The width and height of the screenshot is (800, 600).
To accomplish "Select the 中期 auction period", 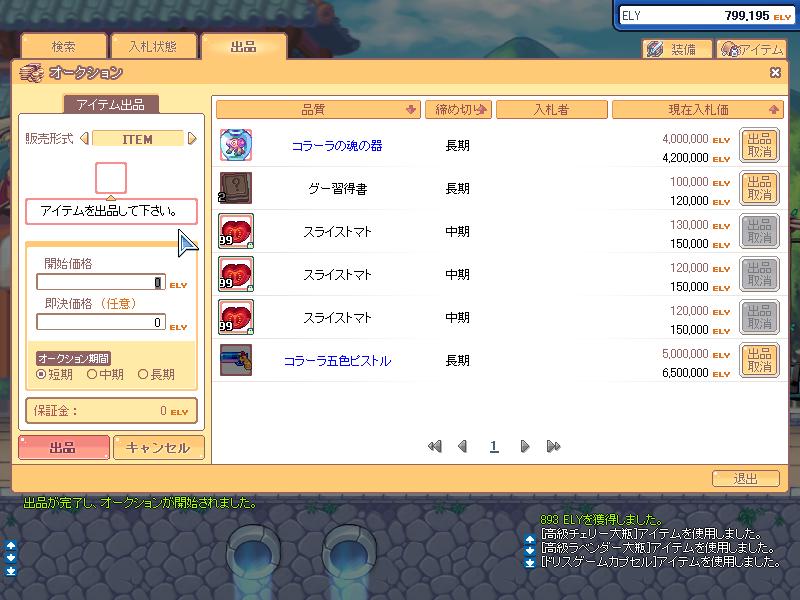I will click(x=92, y=375).
